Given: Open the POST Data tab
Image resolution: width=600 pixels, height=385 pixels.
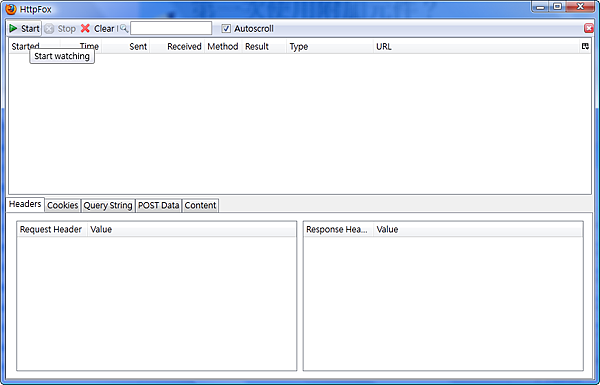Looking at the screenshot, I should [158, 206].
